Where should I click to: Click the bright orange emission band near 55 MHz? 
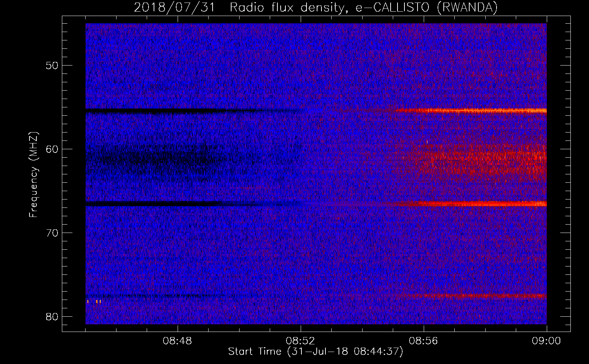[x=471, y=110]
